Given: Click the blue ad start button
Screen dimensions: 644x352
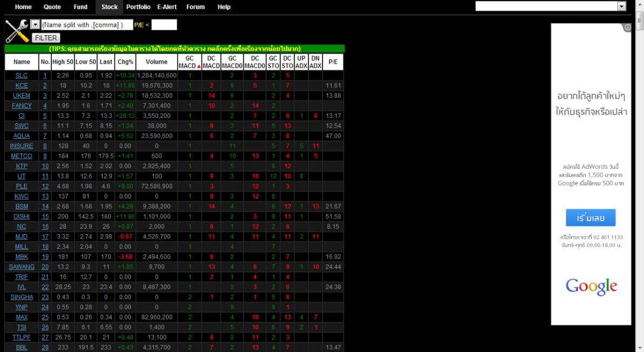Looking at the screenshot, I should coord(591,218).
